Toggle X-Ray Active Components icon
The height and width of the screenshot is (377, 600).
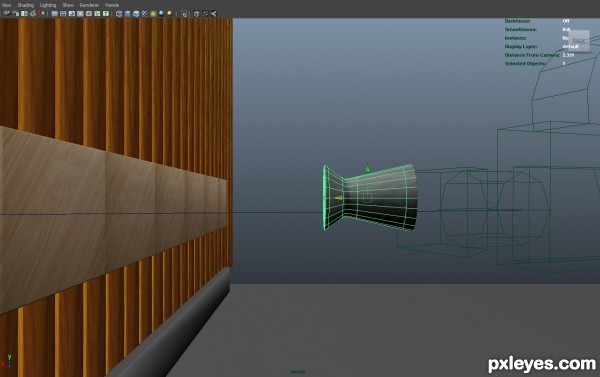point(205,14)
